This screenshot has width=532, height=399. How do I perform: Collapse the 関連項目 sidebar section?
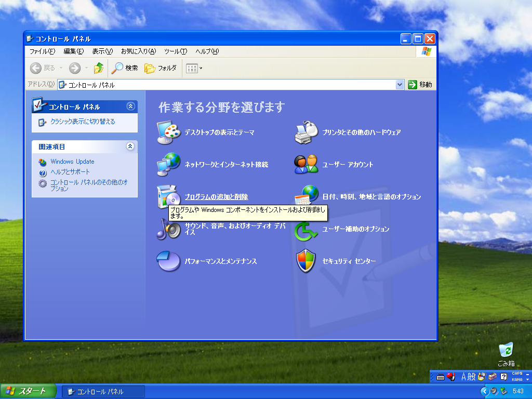point(130,146)
